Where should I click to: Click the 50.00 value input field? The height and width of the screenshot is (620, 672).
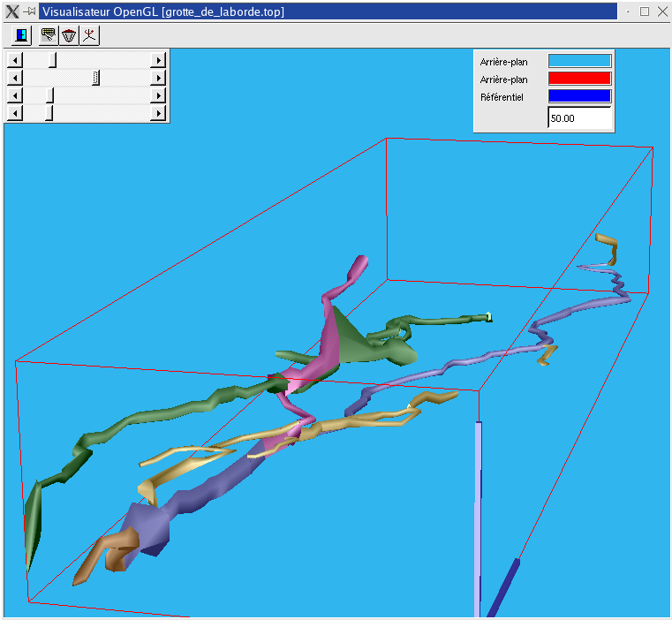coord(579,117)
